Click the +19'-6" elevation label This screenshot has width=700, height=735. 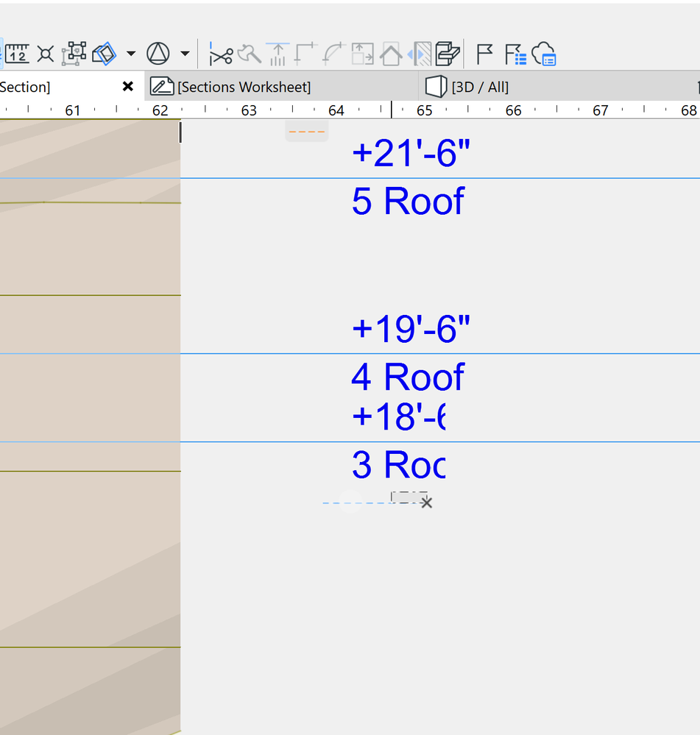[x=411, y=329]
